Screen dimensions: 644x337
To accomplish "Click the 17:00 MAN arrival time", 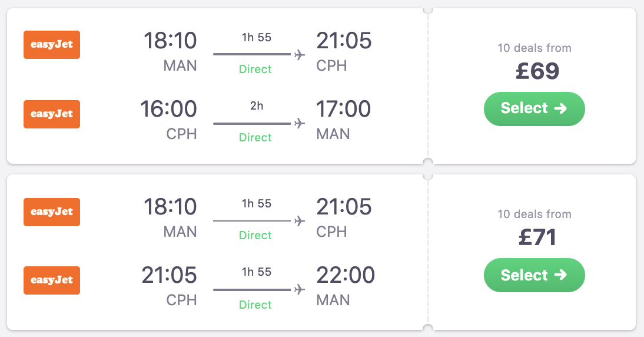I will pyautogui.click(x=344, y=110).
